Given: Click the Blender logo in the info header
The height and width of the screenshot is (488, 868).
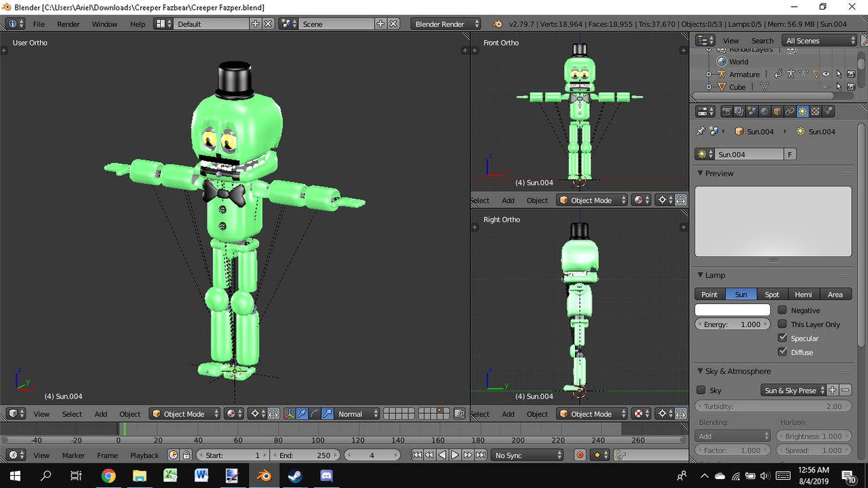Looking at the screenshot, I should [498, 24].
